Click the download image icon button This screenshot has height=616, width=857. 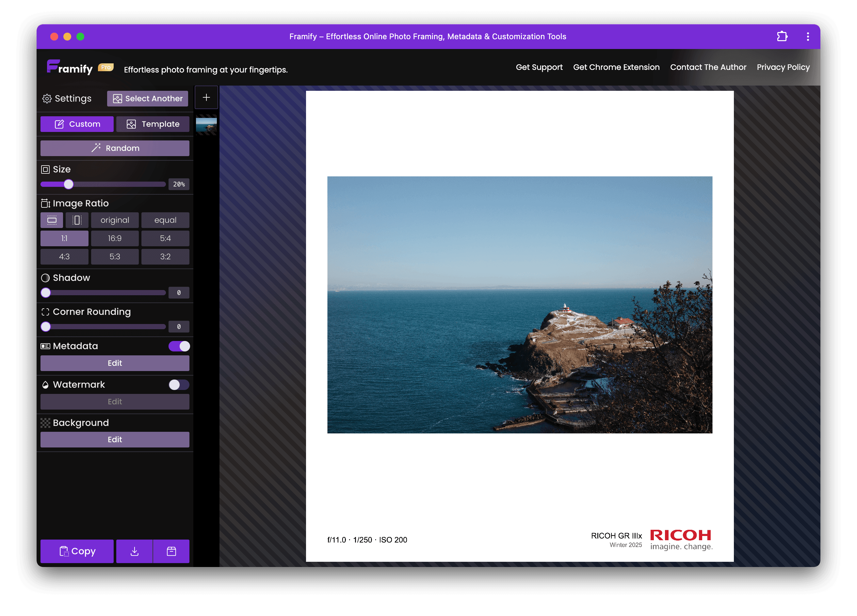[x=134, y=551]
